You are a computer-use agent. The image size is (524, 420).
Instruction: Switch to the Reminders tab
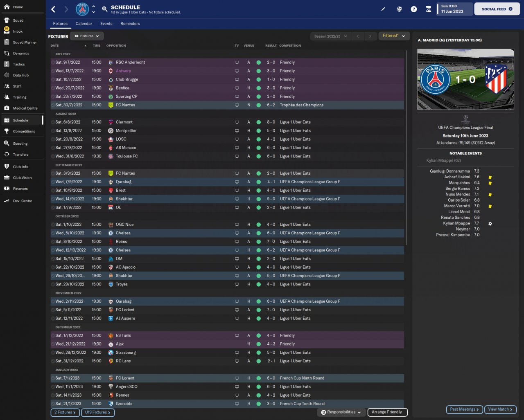[x=130, y=24]
